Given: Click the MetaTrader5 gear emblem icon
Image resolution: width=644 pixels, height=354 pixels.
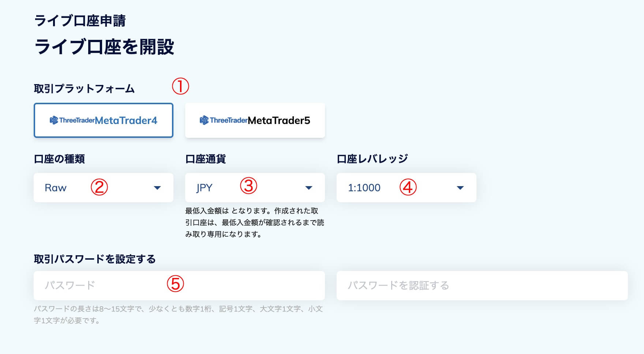Looking at the screenshot, I should 205,120.
